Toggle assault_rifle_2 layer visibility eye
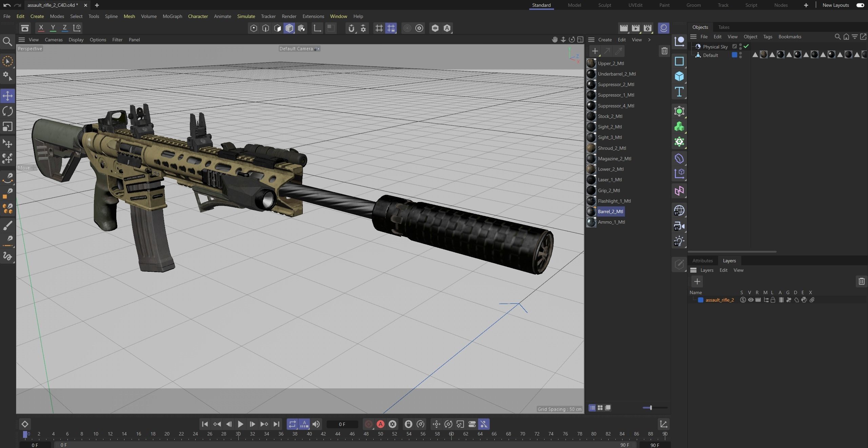The image size is (868, 448). point(751,300)
